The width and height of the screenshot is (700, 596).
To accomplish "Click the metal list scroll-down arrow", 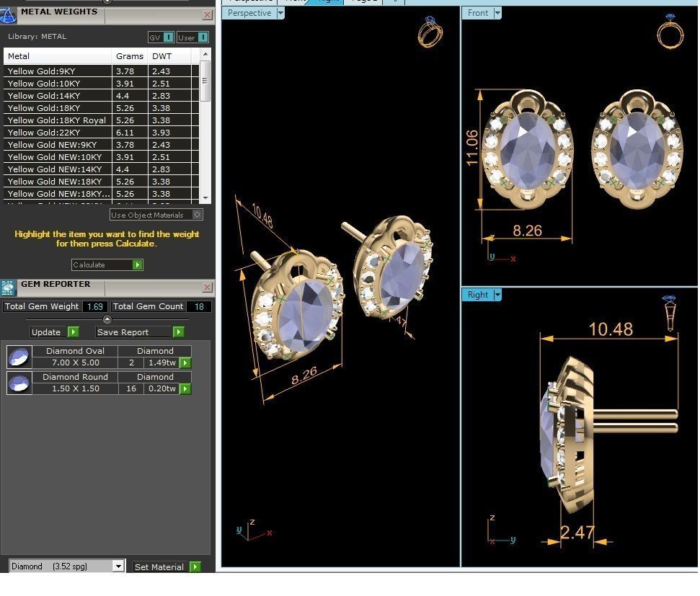I will point(205,197).
